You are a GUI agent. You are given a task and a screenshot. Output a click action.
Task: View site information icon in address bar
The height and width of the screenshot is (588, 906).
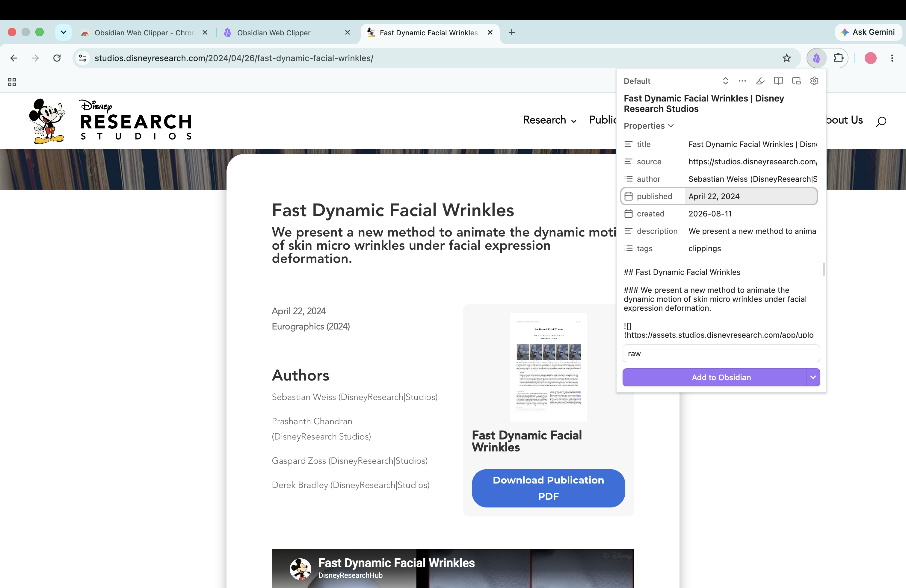point(83,58)
